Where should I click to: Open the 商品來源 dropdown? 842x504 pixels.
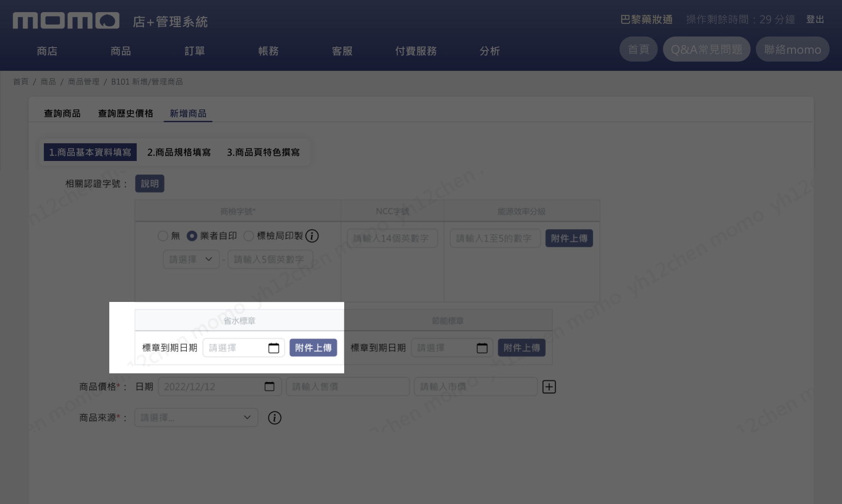196,418
